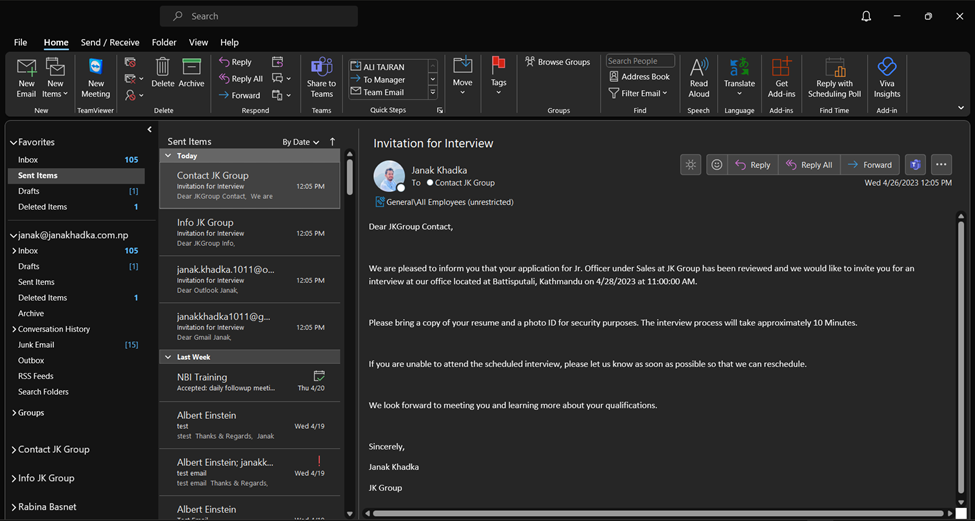
Task: Click Reply with Scheduling Poll
Action: [834, 78]
